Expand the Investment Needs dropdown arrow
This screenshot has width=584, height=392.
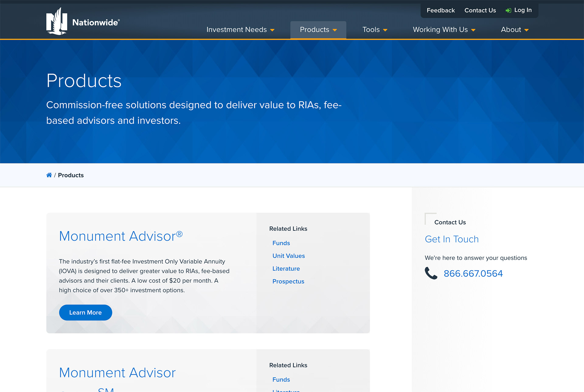click(273, 30)
